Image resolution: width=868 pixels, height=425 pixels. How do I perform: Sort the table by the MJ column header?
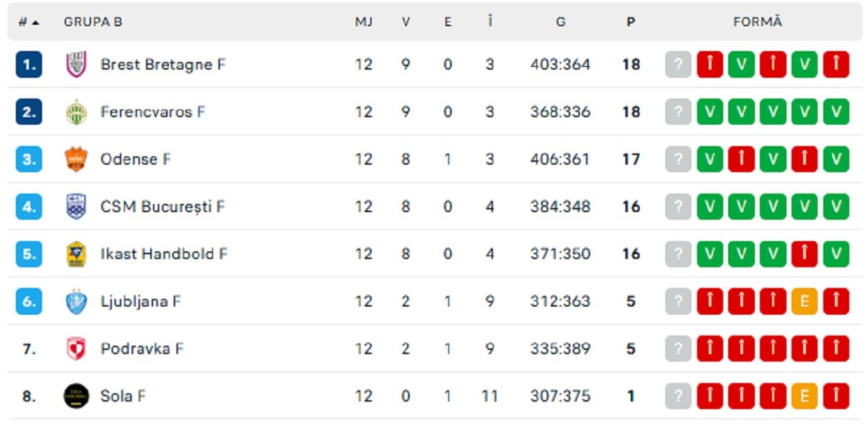[364, 21]
